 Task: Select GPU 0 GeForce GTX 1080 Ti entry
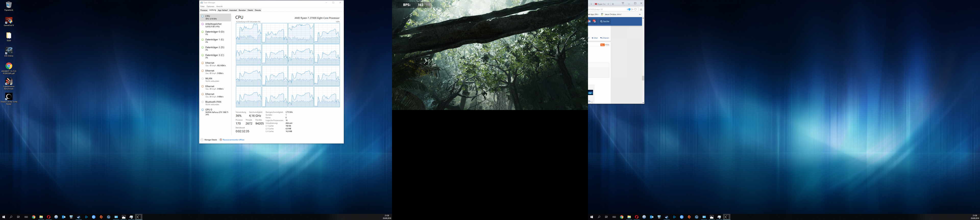pos(215,112)
